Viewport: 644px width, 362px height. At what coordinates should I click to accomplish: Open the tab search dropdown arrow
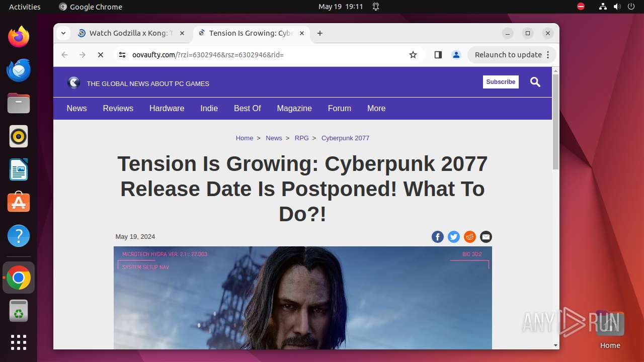point(63,33)
